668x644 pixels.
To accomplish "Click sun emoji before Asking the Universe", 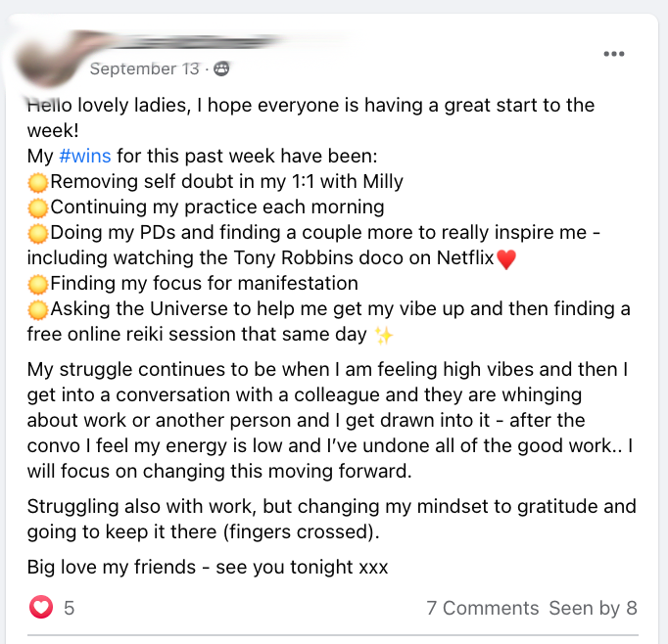I will point(38,310).
